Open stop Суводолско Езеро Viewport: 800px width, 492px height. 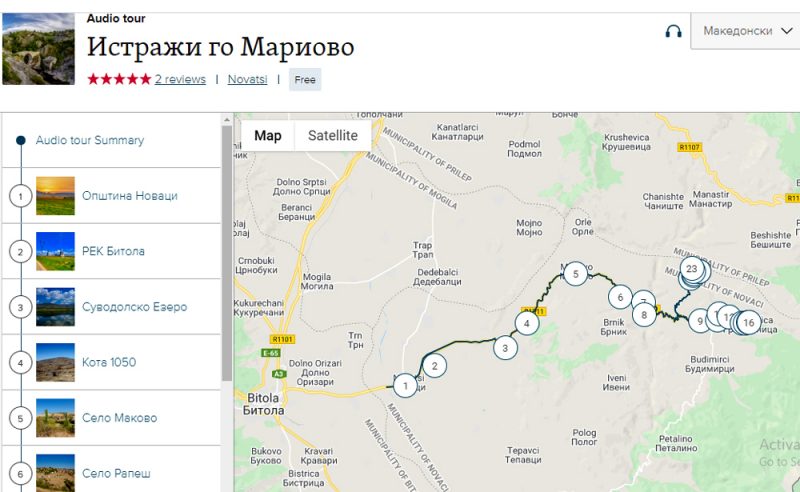pos(134,307)
